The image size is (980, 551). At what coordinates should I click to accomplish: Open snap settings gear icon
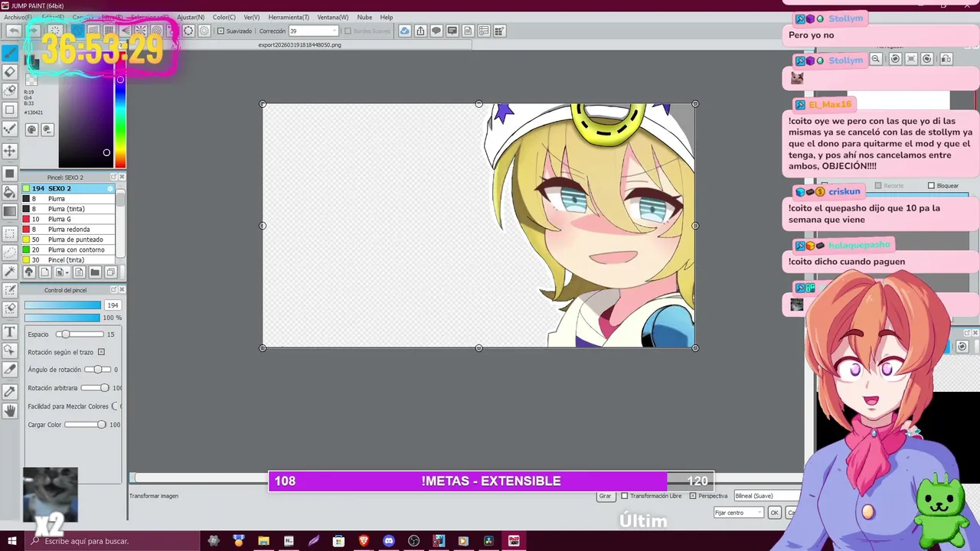point(204,31)
